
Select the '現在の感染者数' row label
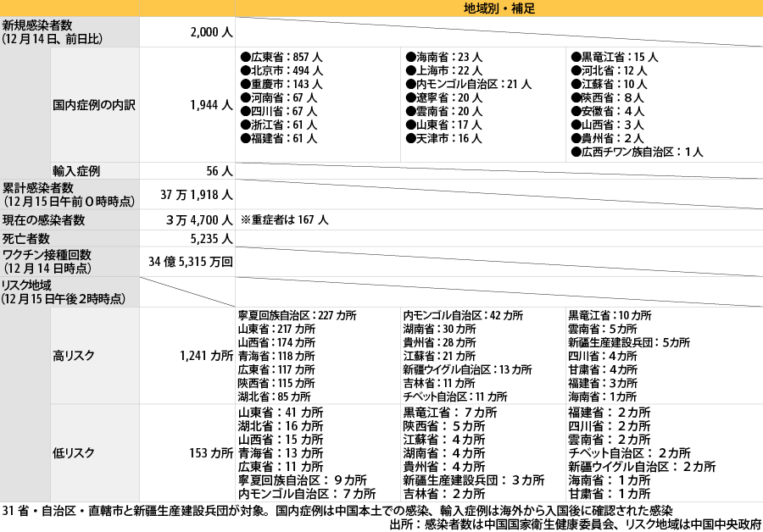pos(44,220)
